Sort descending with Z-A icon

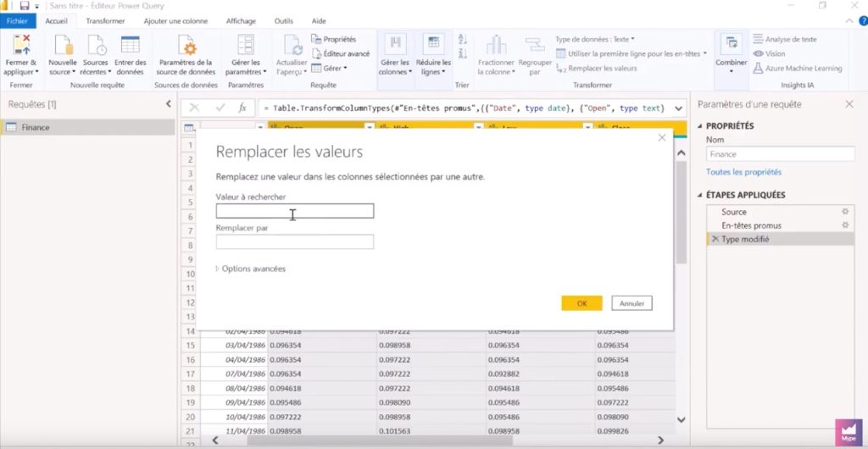463,53
